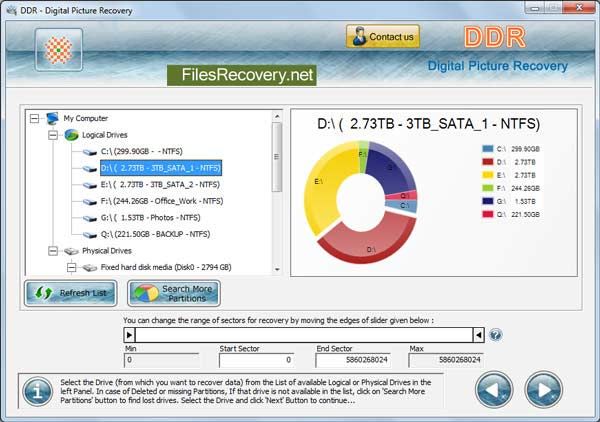Click the Search More Partitions button
The width and height of the screenshot is (600, 422).
tap(174, 293)
